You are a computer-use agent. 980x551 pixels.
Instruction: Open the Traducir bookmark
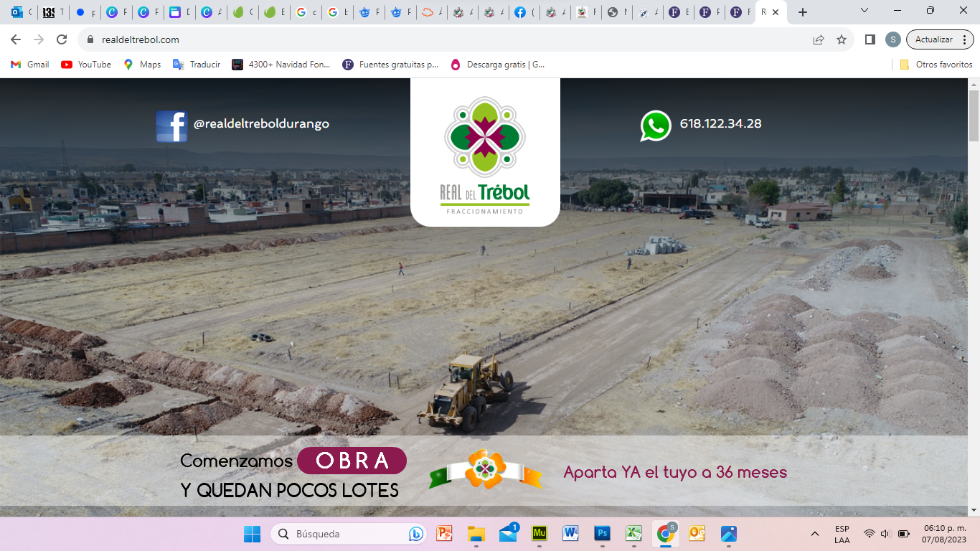197,65
